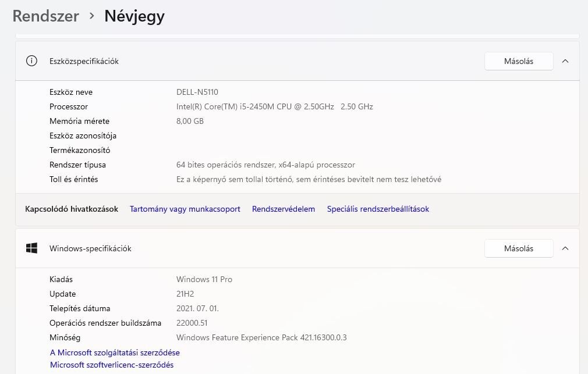This screenshot has height=374, width=588.
Task: Collapse the Eszközspecifikációk section chevron
Action: pos(565,61)
